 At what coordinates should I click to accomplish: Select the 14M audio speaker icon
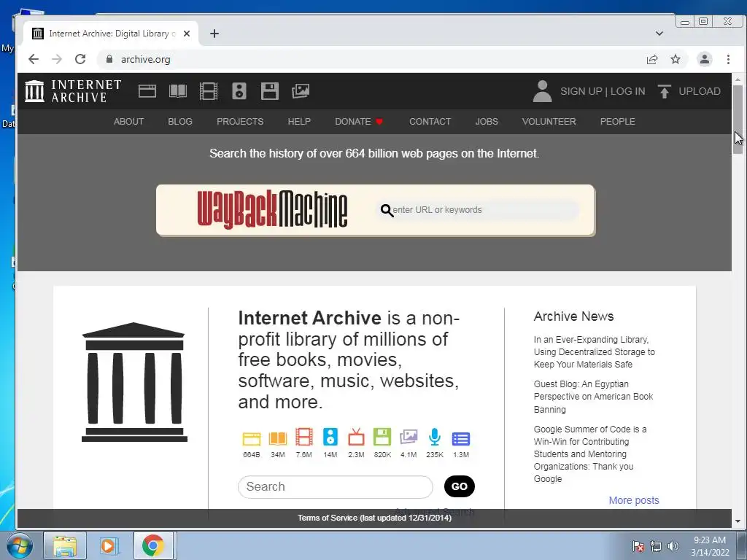pyautogui.click(x=330, y=437)
